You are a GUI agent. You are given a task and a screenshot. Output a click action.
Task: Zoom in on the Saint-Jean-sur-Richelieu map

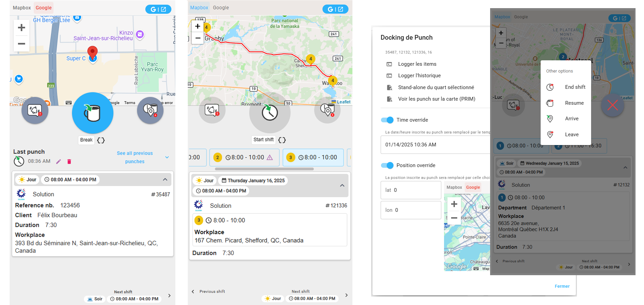(21, 28)
